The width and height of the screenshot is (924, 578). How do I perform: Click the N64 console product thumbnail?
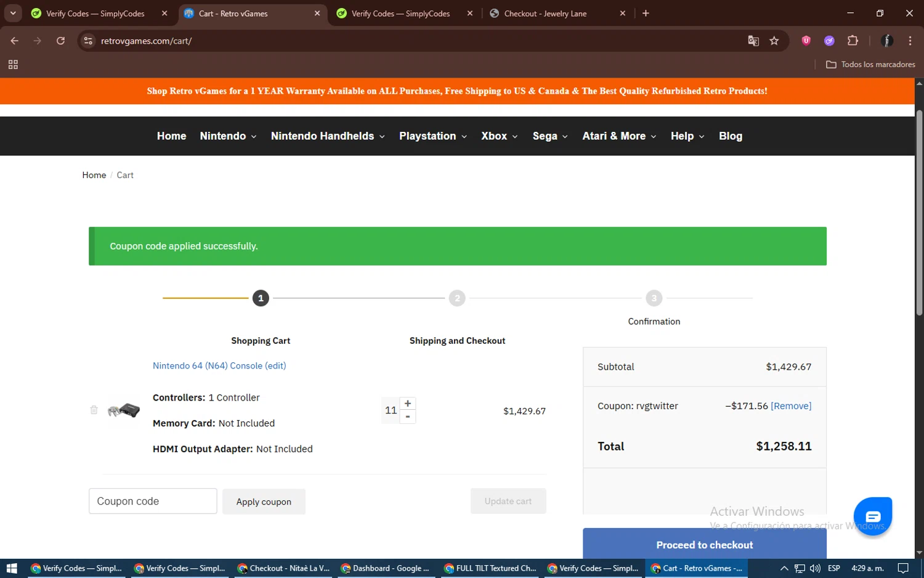(124, 410)
